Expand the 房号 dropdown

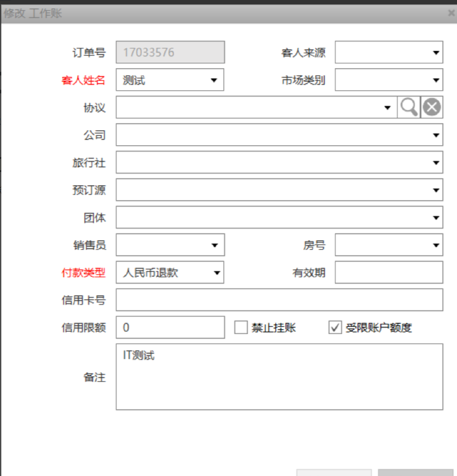point(436,245)
